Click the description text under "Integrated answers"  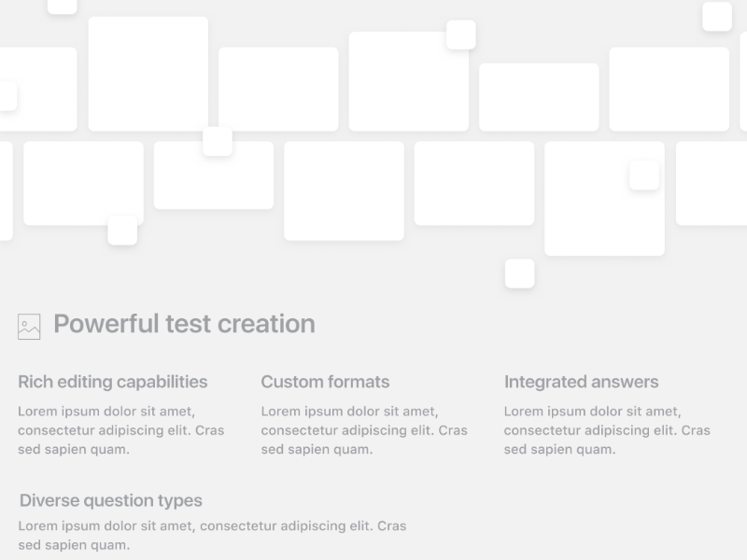point(607,430)
